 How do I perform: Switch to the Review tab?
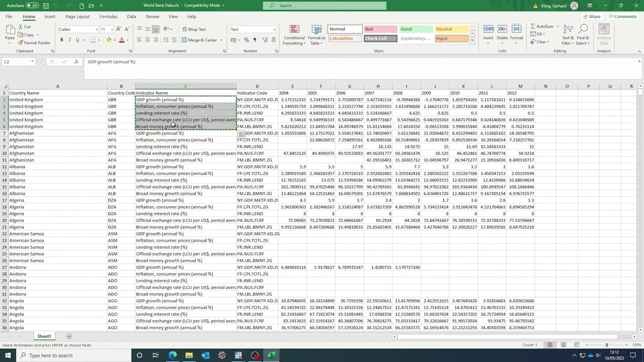point(152,17)
